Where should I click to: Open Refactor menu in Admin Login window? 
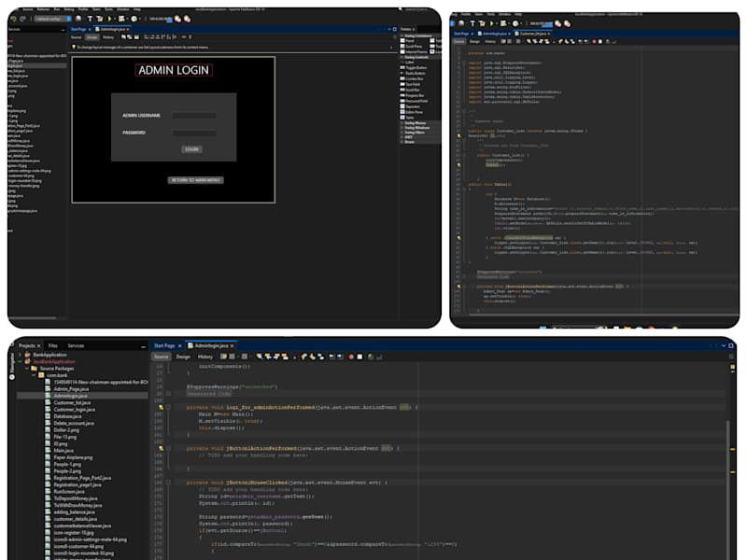43,9
